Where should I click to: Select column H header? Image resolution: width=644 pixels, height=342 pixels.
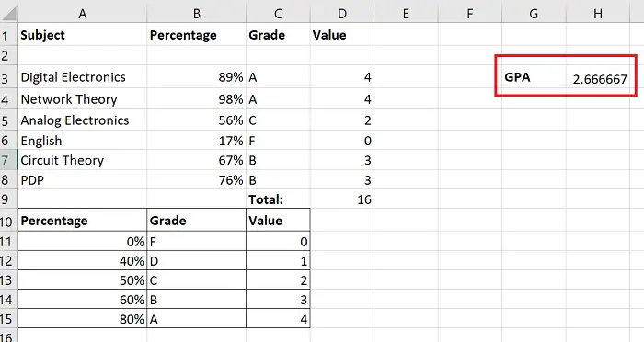click(x=598, y=14)
